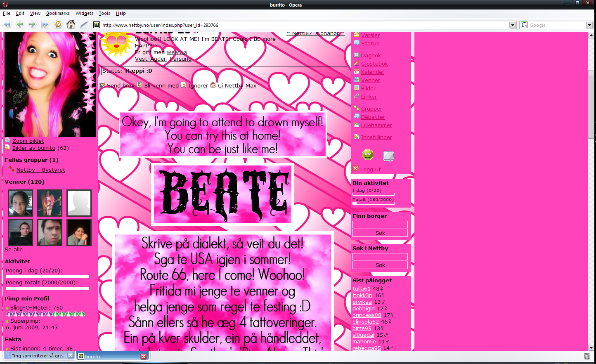Click the page scrollbar's up arrow

coord(591,35)
